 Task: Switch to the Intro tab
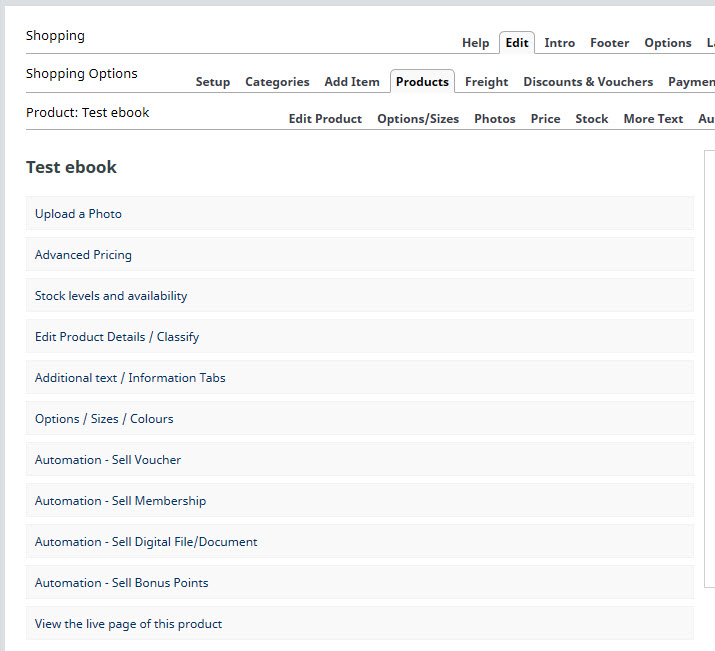click(559, 43)
